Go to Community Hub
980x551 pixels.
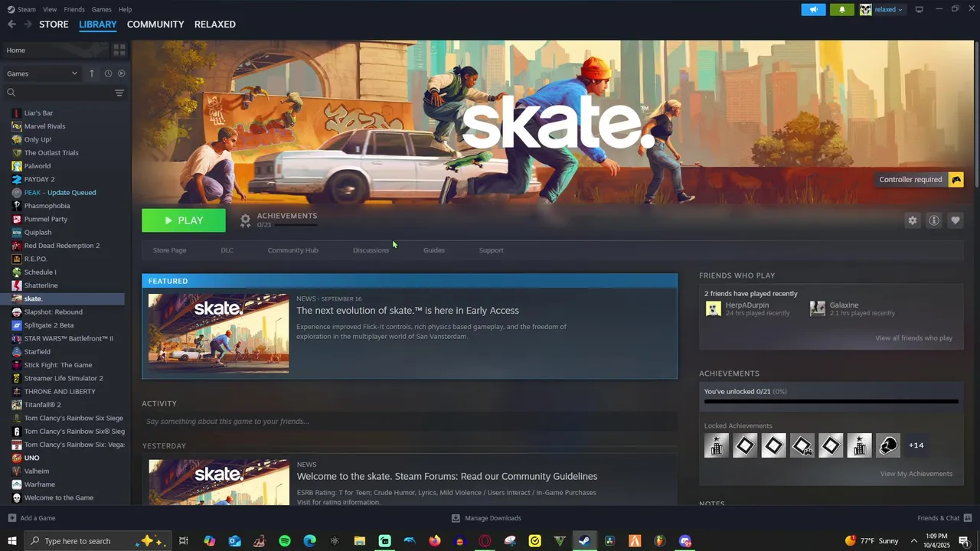(x=293, y=250)
